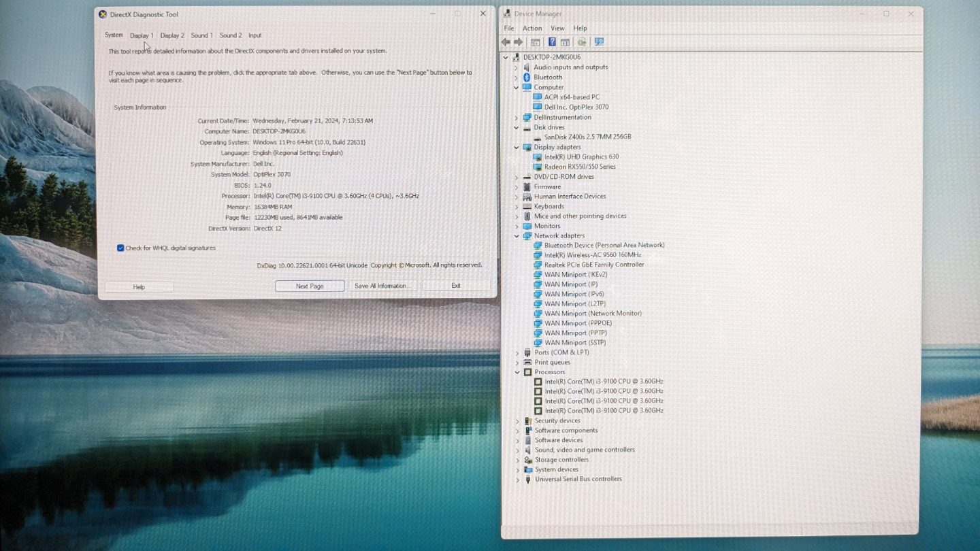Screen dimensions: 980x551
Task: Click the Security devices icon
Action: (527, 420)
